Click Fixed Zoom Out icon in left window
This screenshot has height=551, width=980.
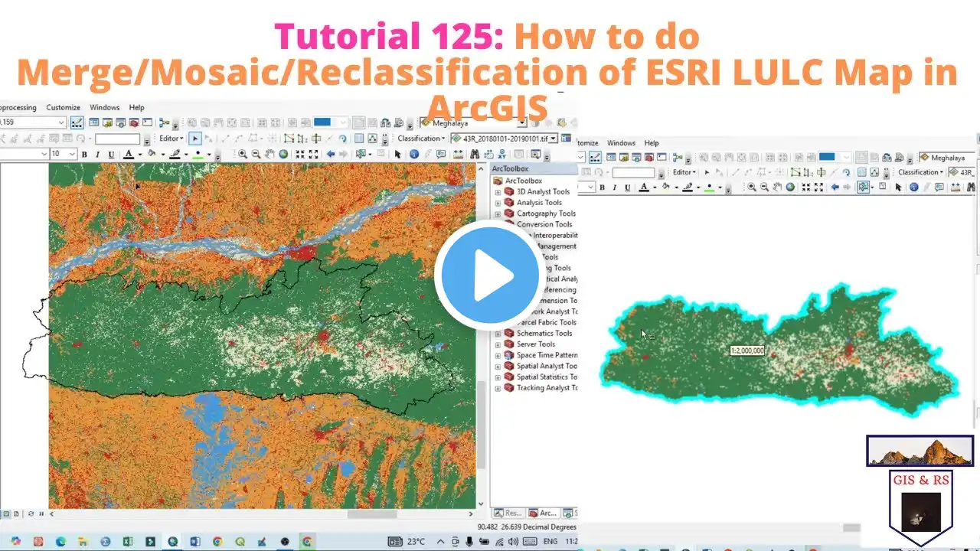(313, 154)
